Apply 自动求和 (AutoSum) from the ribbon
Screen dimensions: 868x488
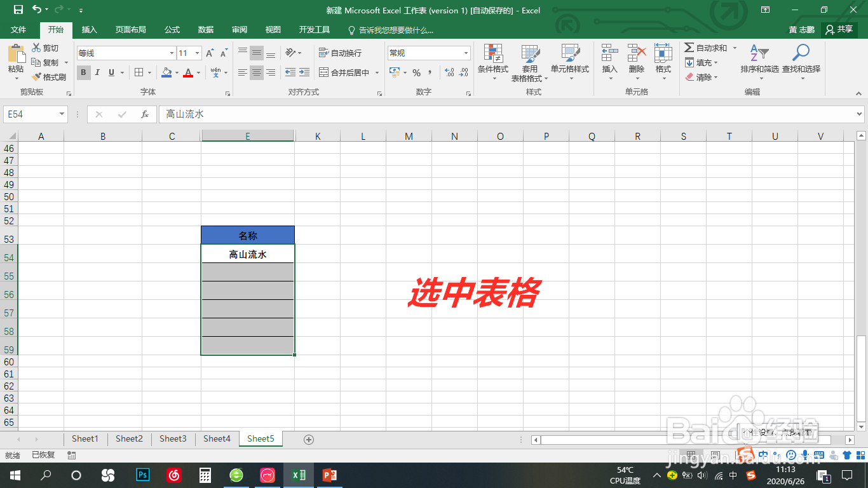pos(705,47)
